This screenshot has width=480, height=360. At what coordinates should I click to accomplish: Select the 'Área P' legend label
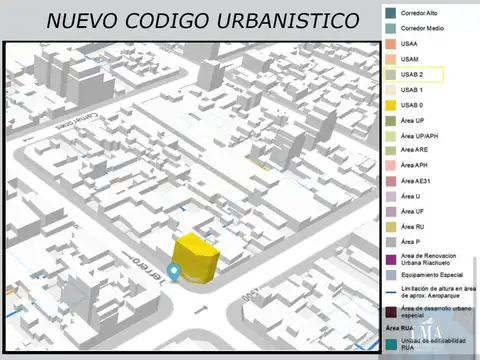(410, 242)
